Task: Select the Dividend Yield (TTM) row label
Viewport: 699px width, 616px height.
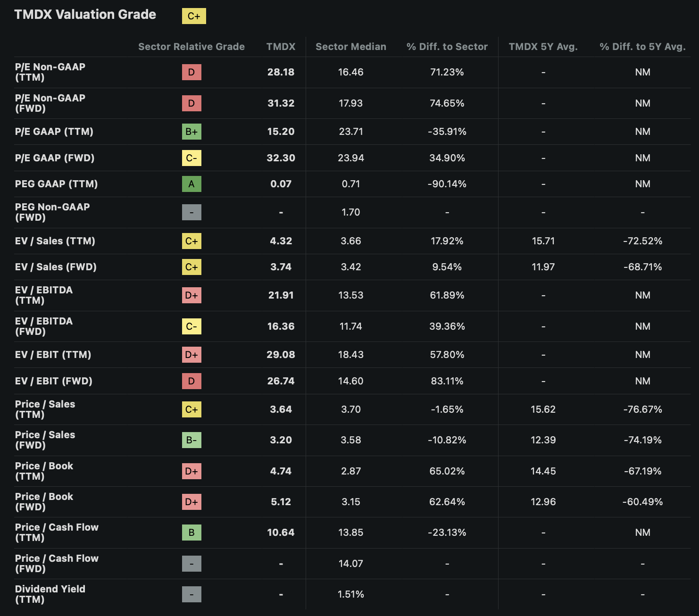Action: pyautogui.click(x=50, y=594)
